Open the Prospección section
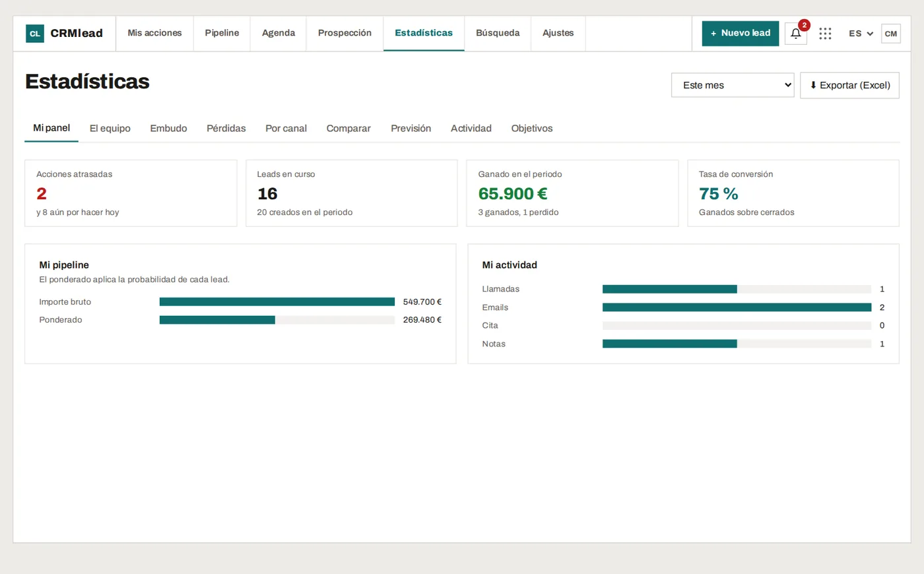The image size is (924, 574). pyautogui.click(x=345, y=33)
